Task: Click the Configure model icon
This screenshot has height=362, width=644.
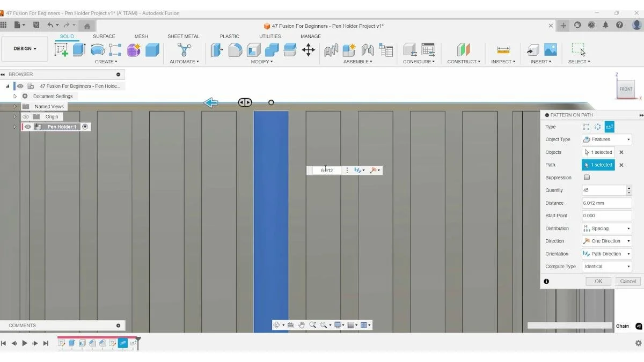Action: (410, 50)
